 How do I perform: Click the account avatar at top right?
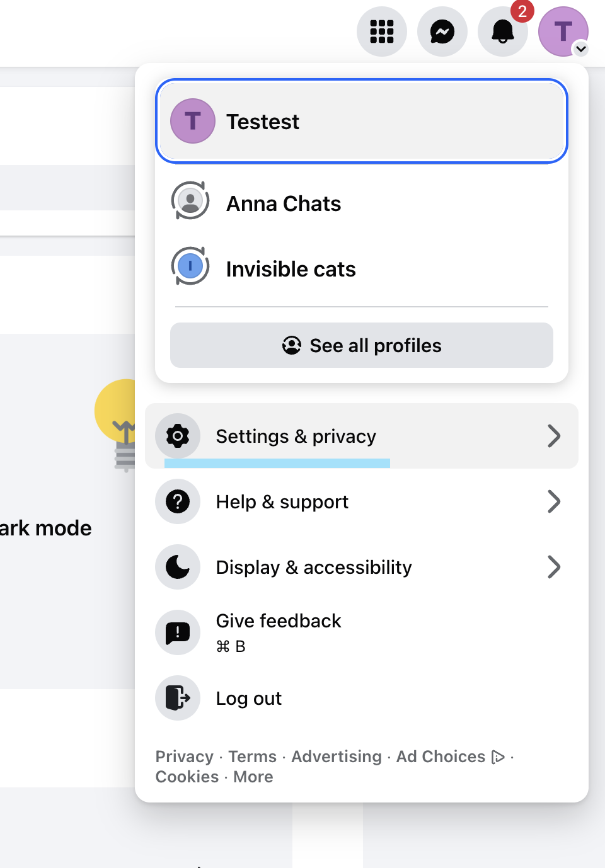click(563, 31)
